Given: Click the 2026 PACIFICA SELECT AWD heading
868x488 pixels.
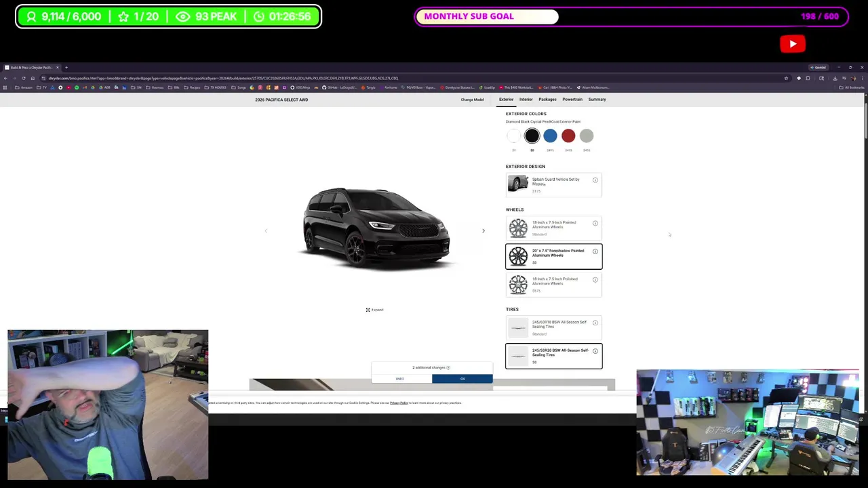Looking at the screenshot, I should tap(281, 100).
